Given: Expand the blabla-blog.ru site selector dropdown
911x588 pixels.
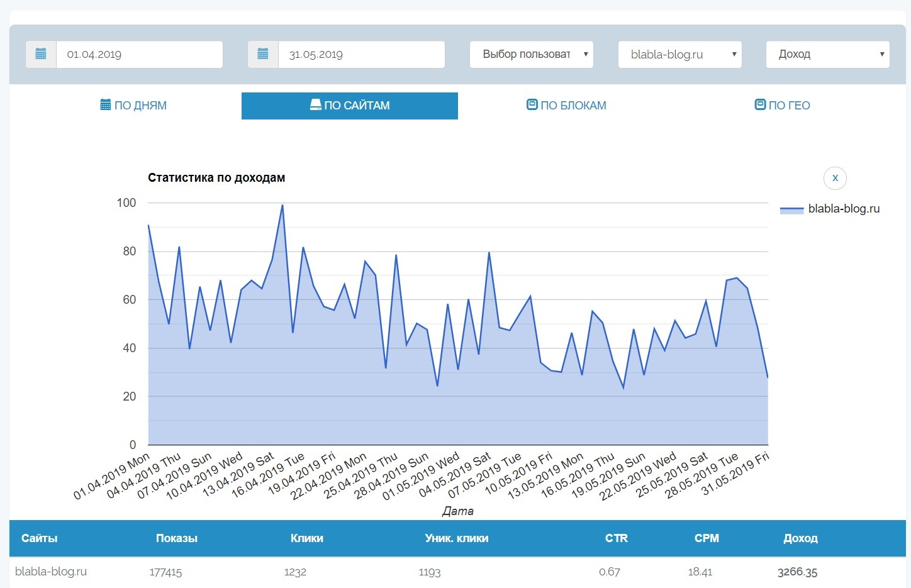Looking at the screenshot, I should click(679, 54).
